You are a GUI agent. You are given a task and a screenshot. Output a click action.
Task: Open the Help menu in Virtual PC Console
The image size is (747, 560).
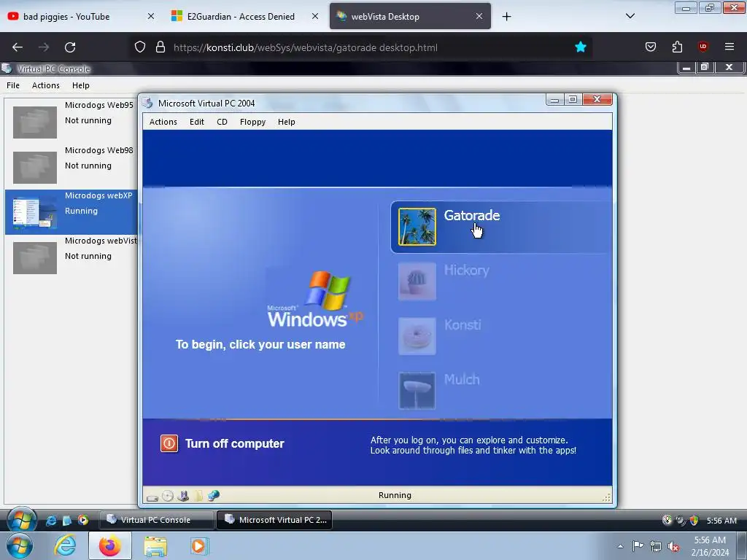tap(80, 85)
